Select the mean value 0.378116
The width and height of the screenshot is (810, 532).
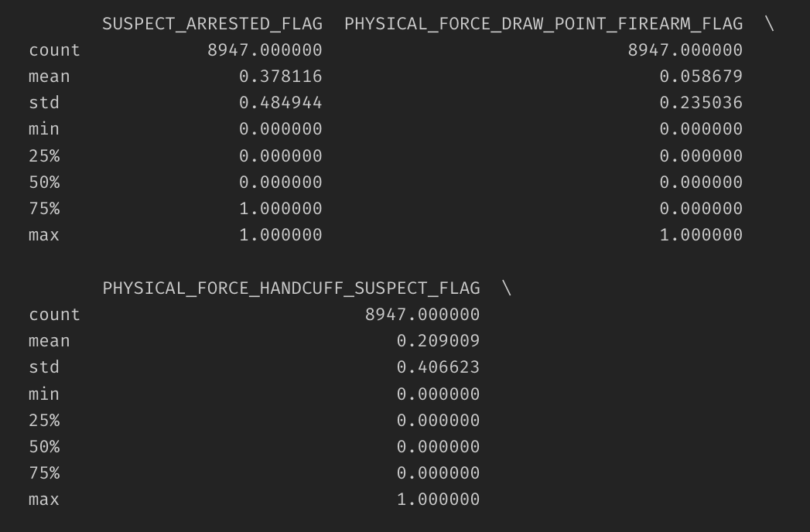280,77
